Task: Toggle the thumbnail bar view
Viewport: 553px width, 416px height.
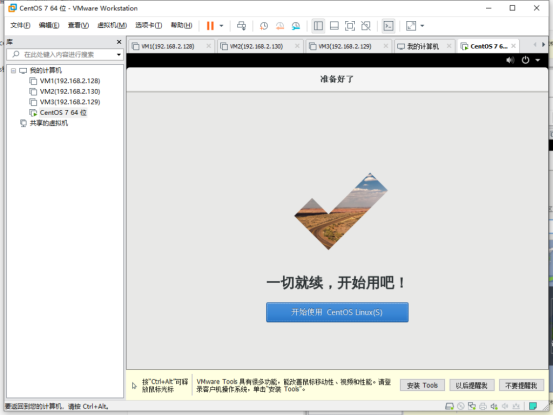Action: 334,26
